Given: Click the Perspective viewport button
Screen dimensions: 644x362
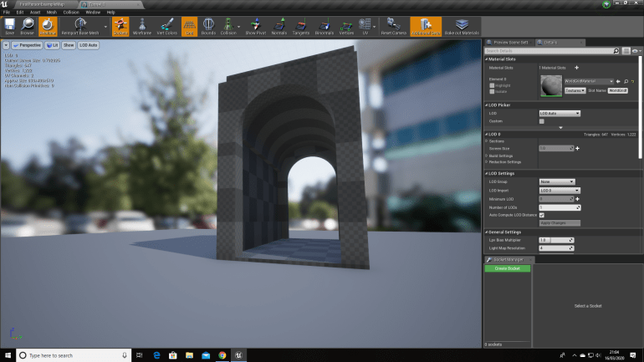Looking at the screenshot, I should (27, 45).
